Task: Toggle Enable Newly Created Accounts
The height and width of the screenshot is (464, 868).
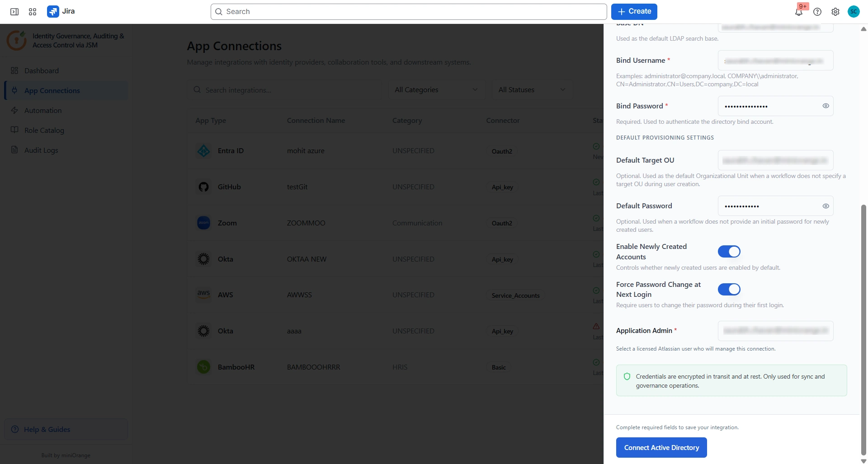Action: coord(729,252)
